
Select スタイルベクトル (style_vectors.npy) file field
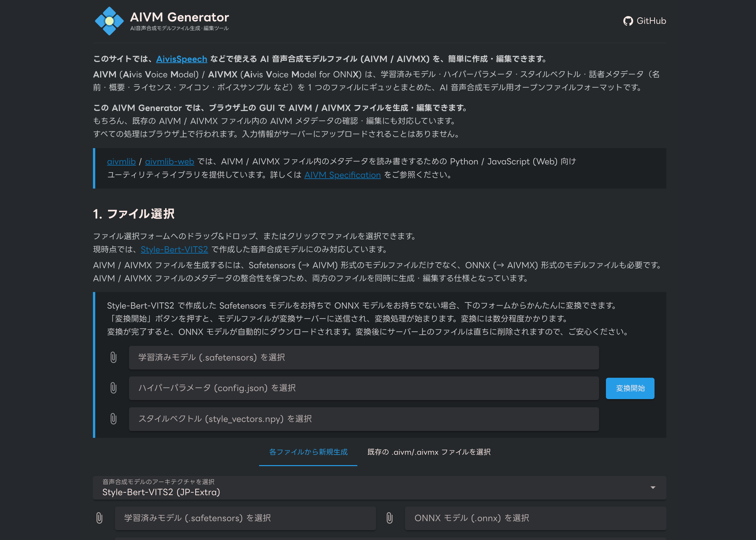pos(364,419)
